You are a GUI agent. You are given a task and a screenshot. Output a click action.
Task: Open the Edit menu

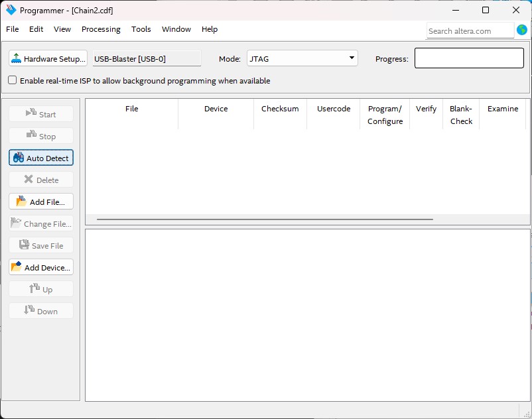click(x=36, y=29)
